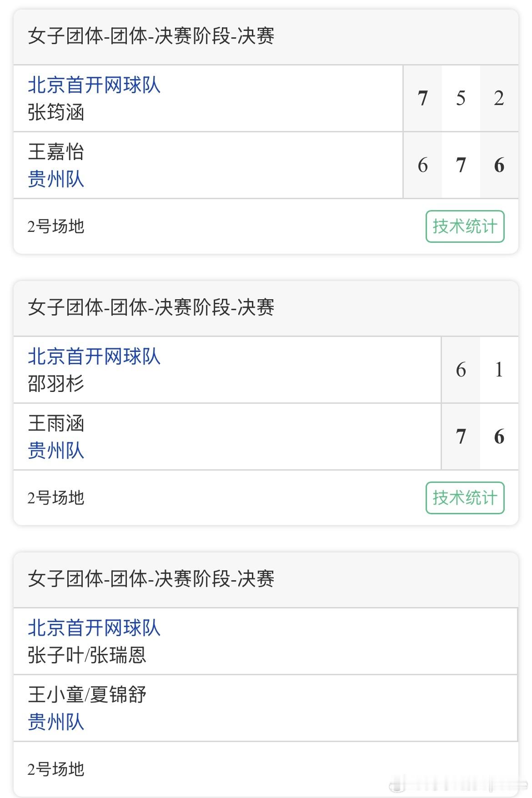Click the card header above 张筠涵 match
Screen dimensions: 532x798
point(266,37)
